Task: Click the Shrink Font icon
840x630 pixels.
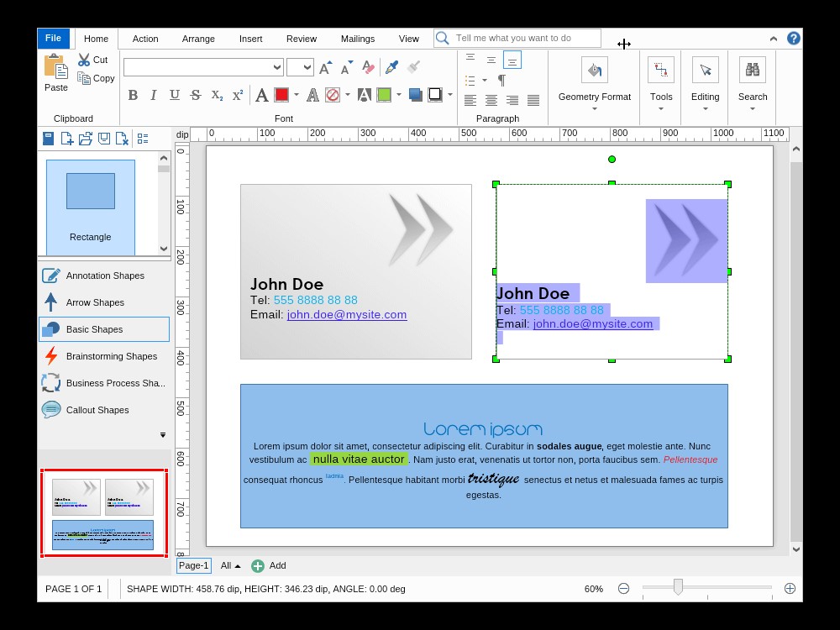Action: coord(347,67)
